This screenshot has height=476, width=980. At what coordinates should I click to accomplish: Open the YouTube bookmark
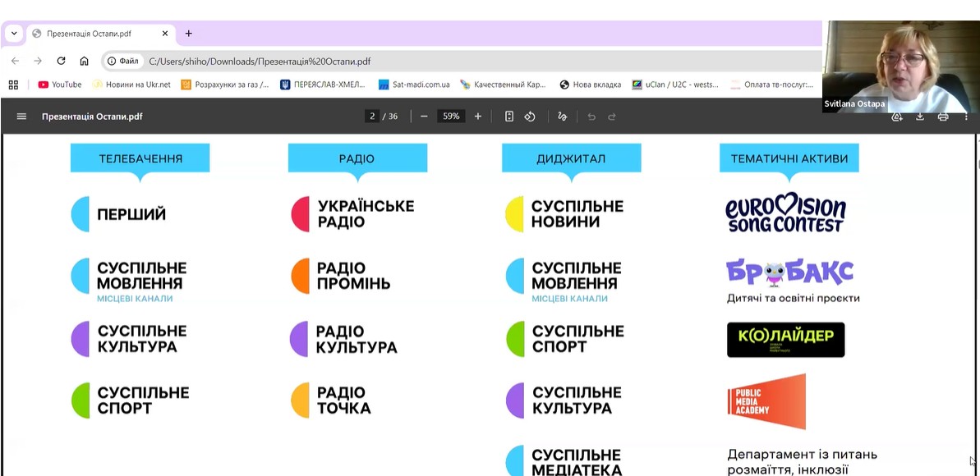pos(60,85)
